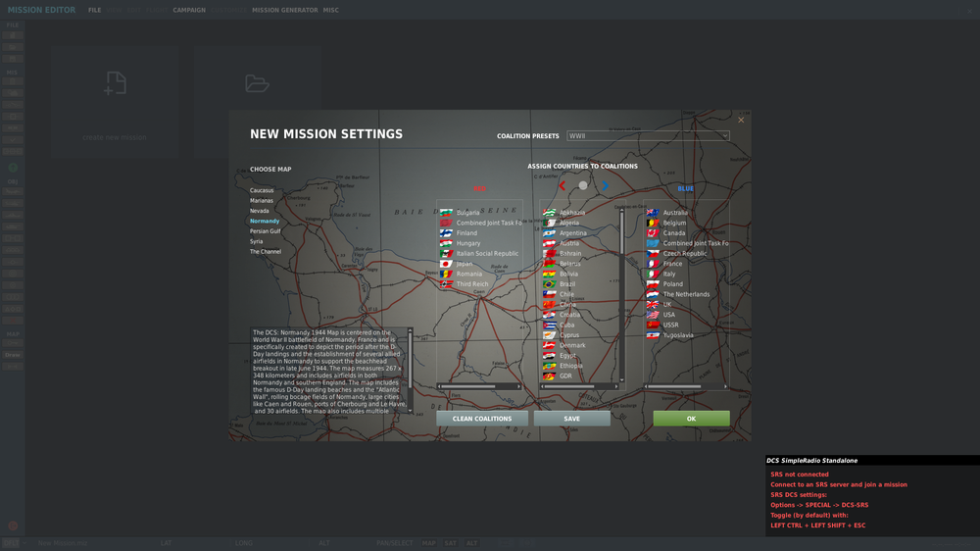Click the SAVE coalitions button
980x551 pixels.
click(x=572, y=419)
